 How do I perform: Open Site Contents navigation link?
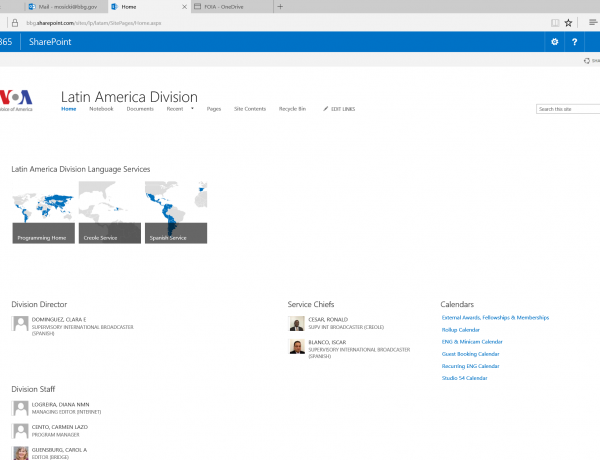(x=250, y=109)
